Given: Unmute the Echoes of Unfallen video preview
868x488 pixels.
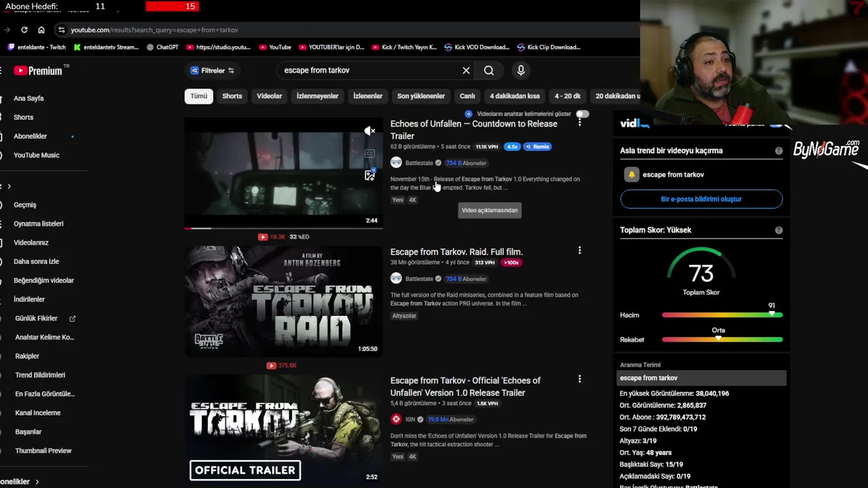Looking at the screenshot, I should [x=370, y=131].
